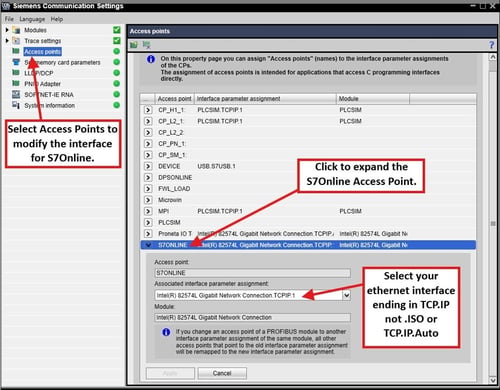500x390 pixels.
Task: Select LLDP/DCP in the tree
Action: click(x=39, y=73)
